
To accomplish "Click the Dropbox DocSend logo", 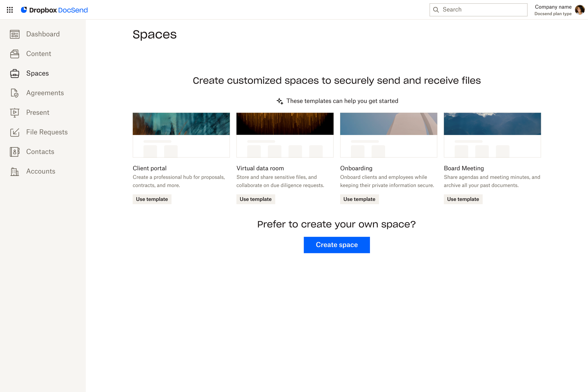I will pos(55,10).
